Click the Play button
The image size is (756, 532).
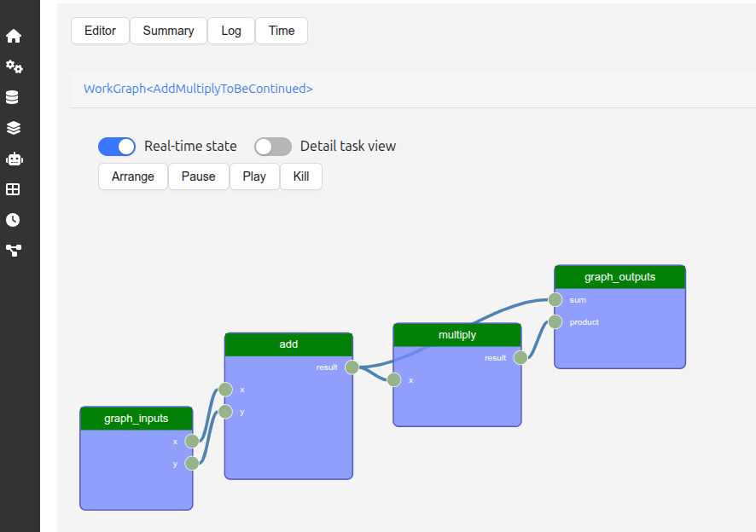254,176
